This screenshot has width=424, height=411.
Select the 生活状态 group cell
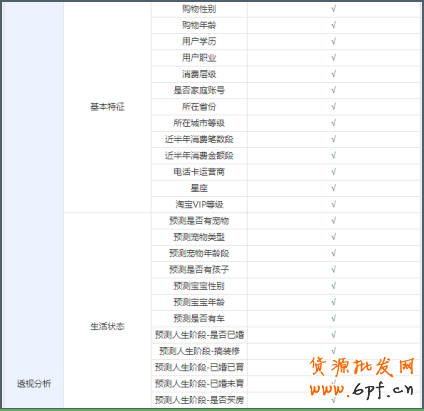pos(107,326)
